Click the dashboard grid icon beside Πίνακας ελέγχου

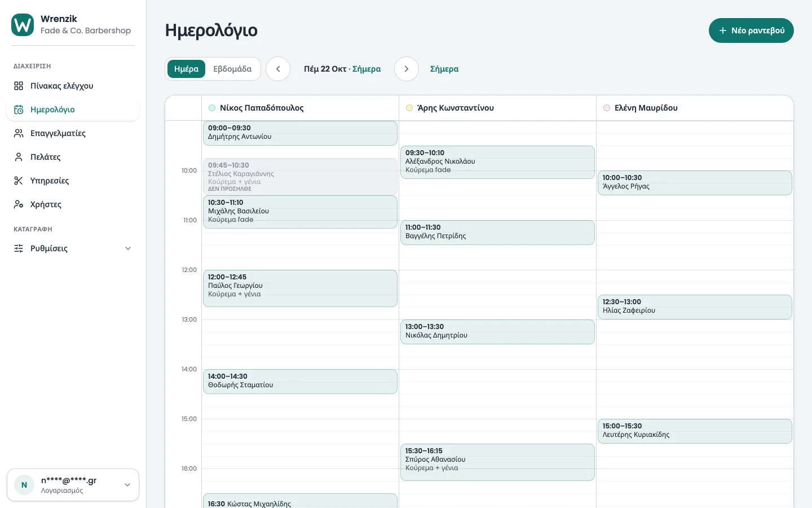(x=19, y=86)
